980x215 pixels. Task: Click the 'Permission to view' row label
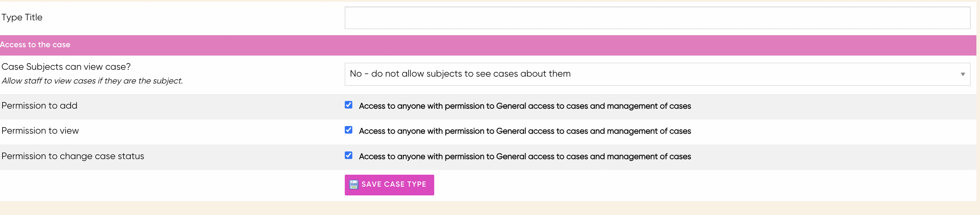pyautogui.click(x=40, y=131)
